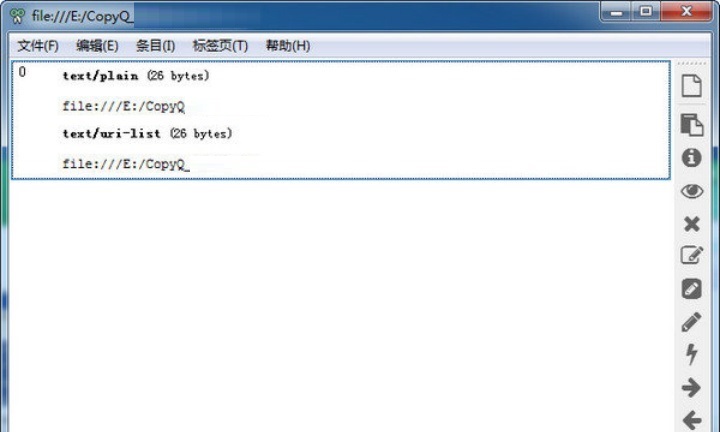
Task: Click the pencil editor icon
Action: 692,322
